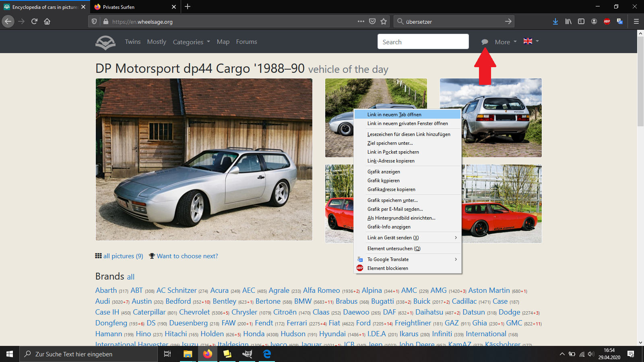Image resolution: width=644 pixels, height=362 pixels.
Task: Submit the search bar arrow for übersetzer
Action: tap(508, 21)
